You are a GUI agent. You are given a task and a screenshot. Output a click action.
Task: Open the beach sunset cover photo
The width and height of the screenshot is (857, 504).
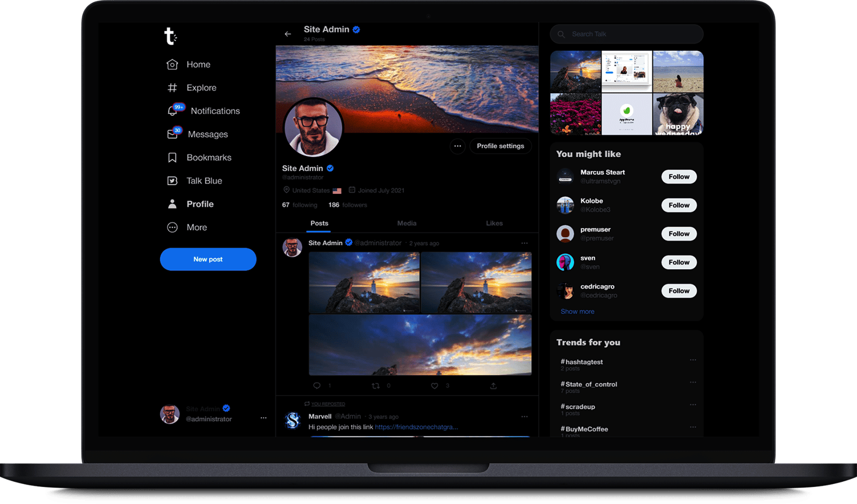[407, 89]
